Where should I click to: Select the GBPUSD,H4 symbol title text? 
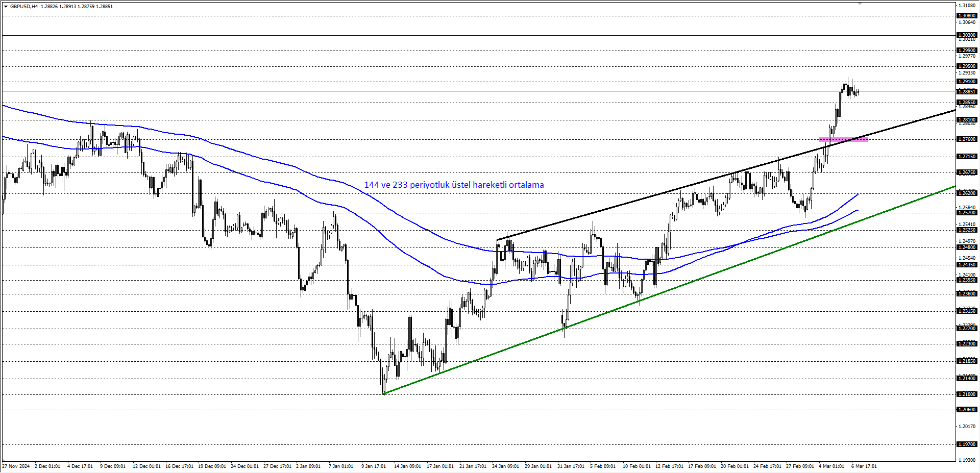click(24, 7)
